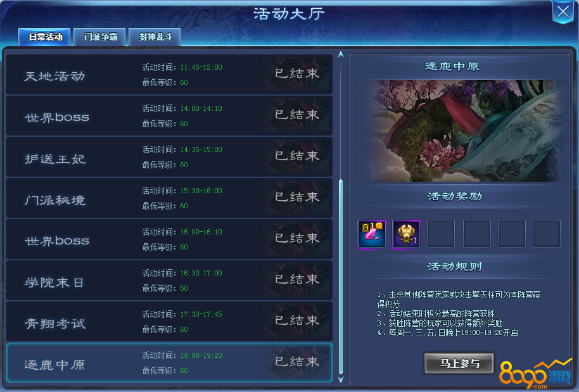Image resolution: width=579 pixels, height=392 pixels.
Task: Click the golden helmet reward icon
Action: pyautogui.click(x=406, y=234)
